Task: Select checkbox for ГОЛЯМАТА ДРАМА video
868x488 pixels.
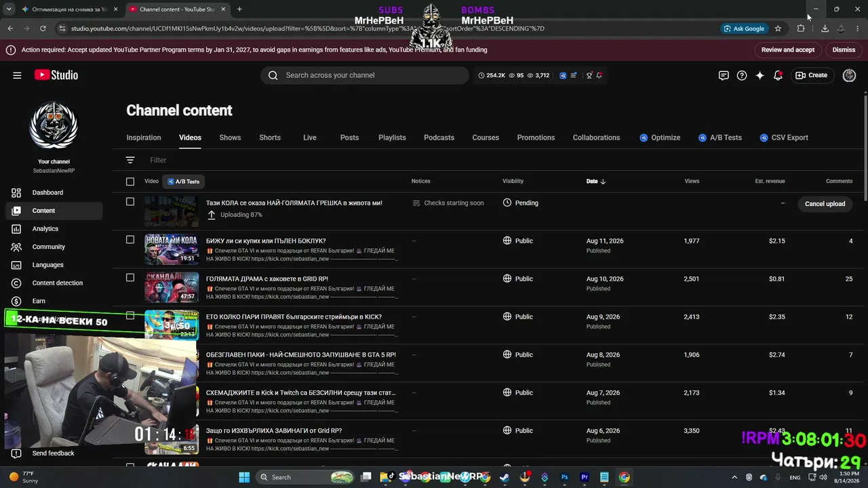Action: click(130, 277)
